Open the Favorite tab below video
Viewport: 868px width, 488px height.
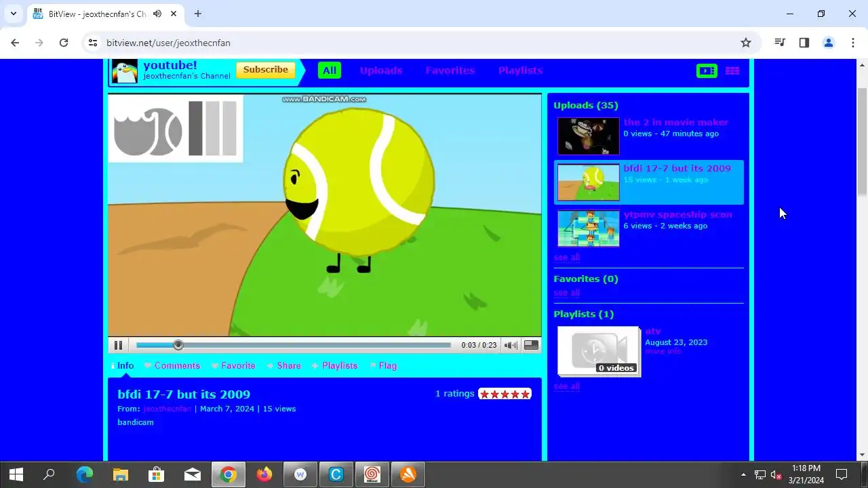point(233,365)
